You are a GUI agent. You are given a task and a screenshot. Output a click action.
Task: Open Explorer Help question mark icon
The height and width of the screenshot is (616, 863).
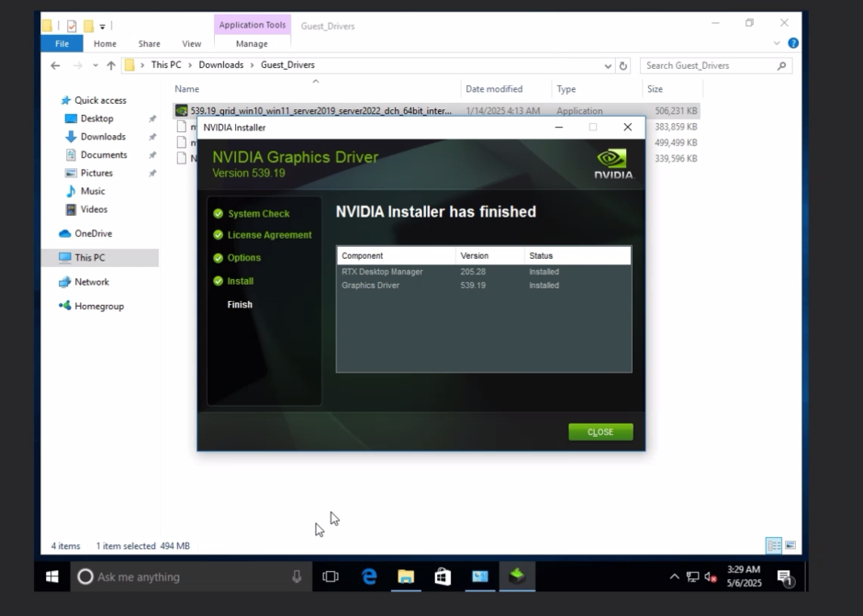[x=793, y=43]
